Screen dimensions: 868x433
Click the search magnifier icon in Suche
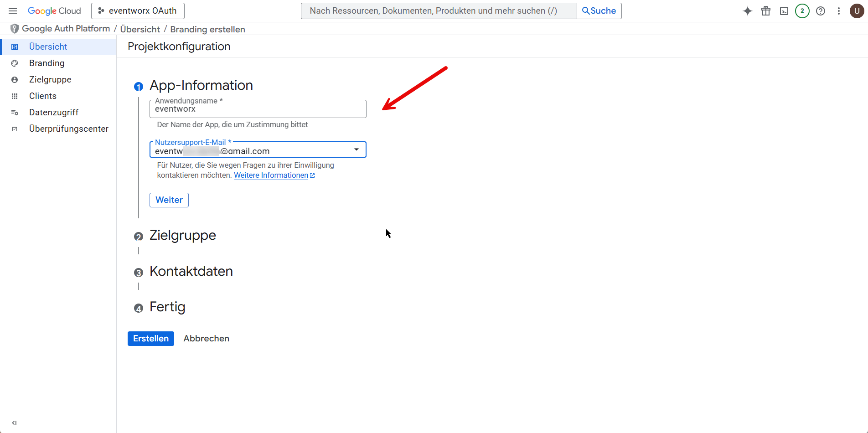586,11
